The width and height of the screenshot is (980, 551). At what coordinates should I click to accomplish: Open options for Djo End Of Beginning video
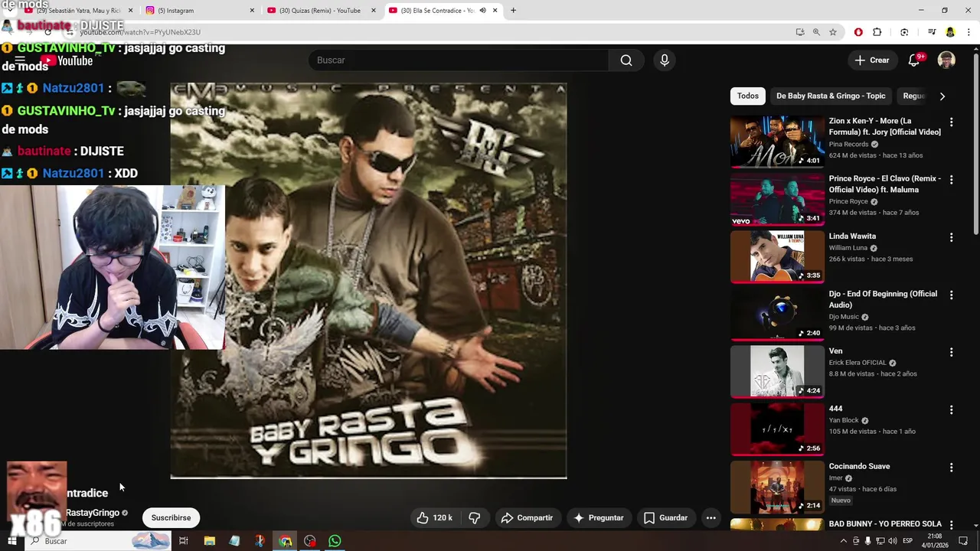(x=951, y=295)
